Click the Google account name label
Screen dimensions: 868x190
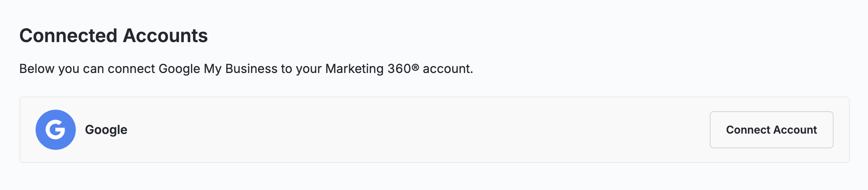click(x=106, y=130)
